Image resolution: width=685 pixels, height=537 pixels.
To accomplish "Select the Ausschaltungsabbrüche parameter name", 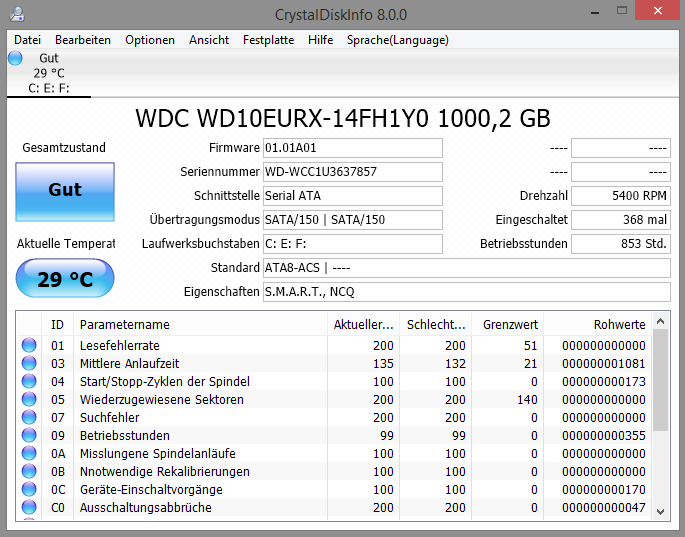I will 145,507.
